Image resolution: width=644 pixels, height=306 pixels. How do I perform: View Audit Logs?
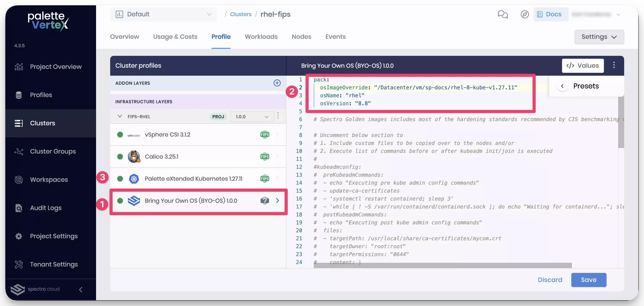pyautogui.click(x=46, y=208)
